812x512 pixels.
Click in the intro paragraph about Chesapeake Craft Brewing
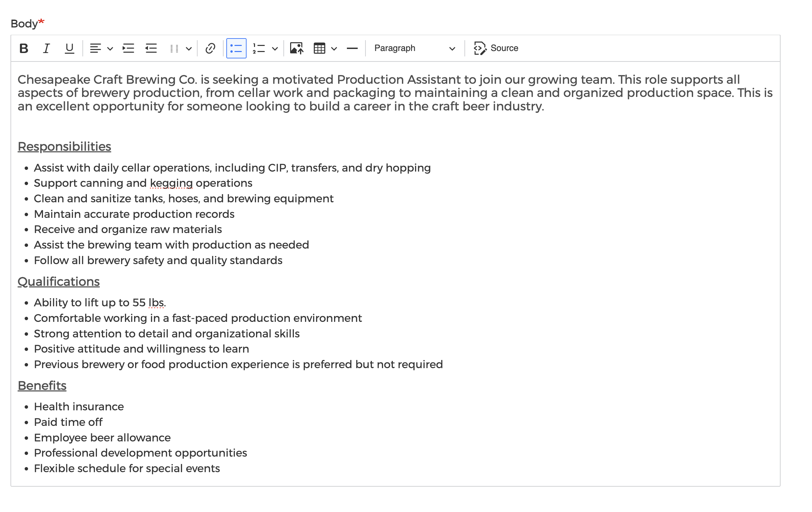click(x=395, y=93)
